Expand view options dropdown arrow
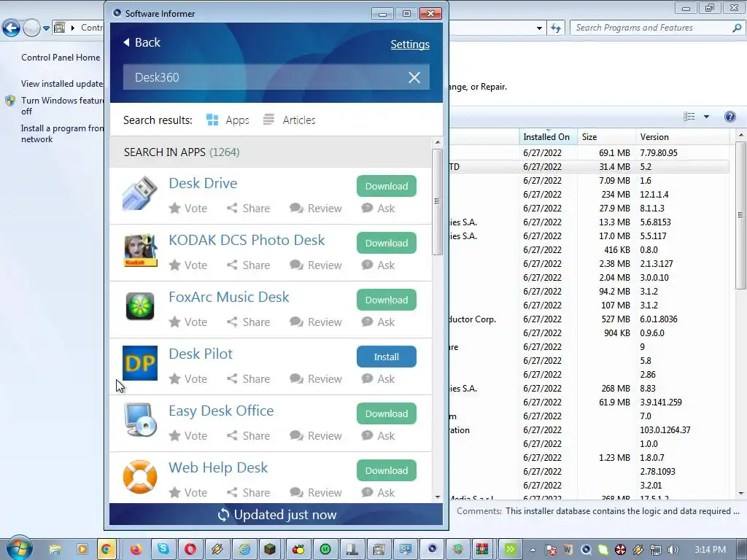This screenshot has width=747, height=560. pos(706,117)
